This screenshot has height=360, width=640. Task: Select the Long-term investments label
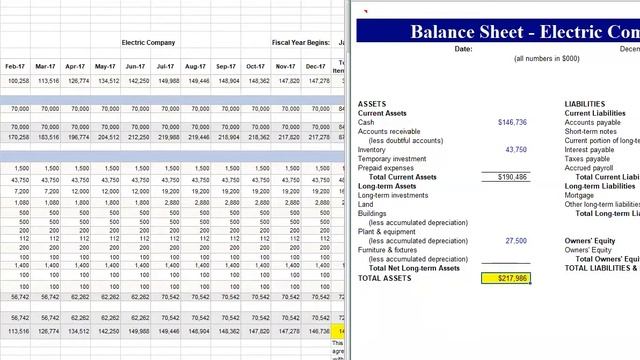point(393,196)
